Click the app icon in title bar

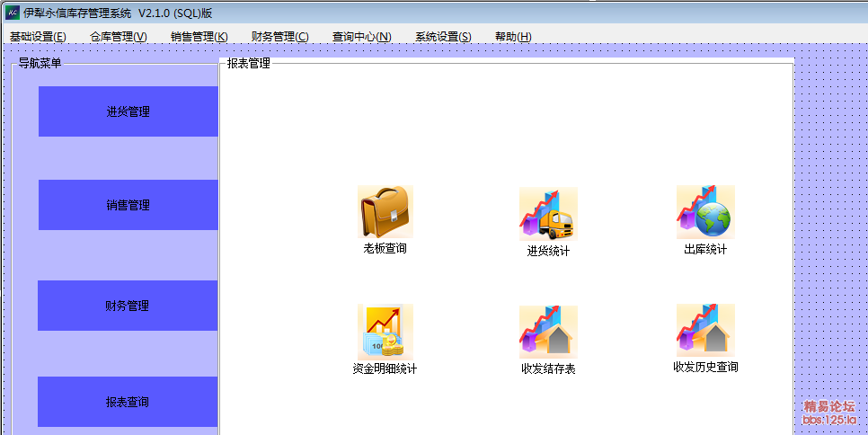[13, 12]
